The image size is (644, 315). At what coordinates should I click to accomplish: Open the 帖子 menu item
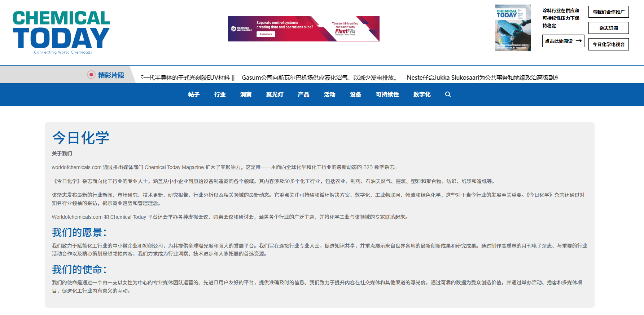tap(194, 94)
